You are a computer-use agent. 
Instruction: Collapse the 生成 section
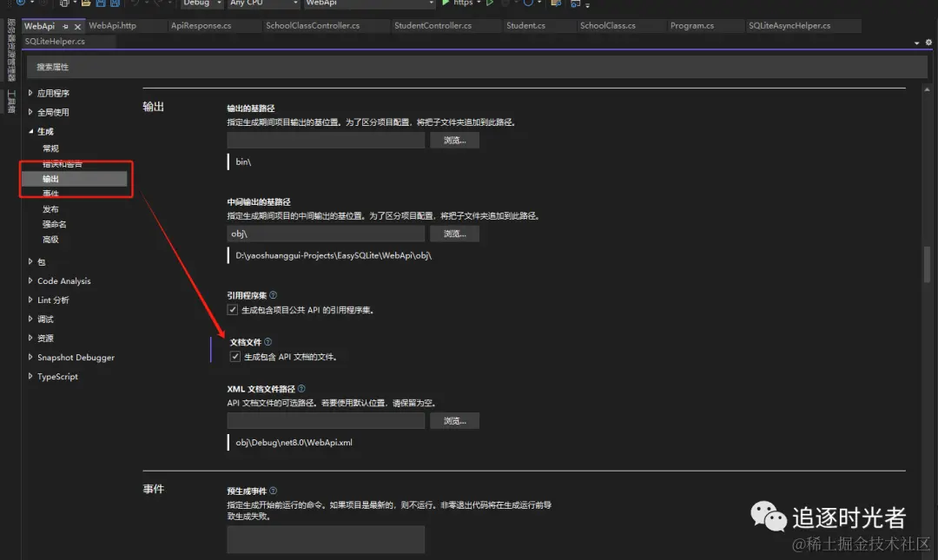[x=30, y=131]
